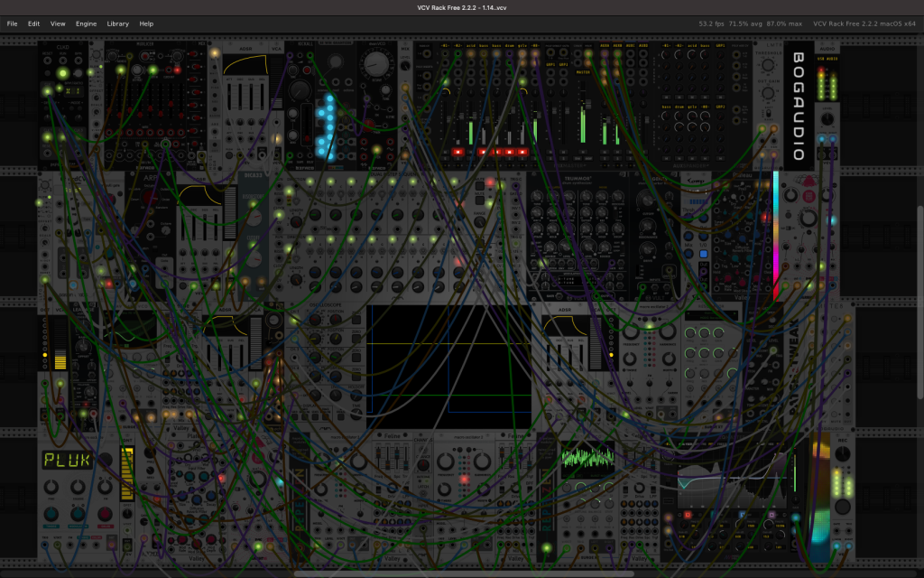Click the top -01- send knob on AuxSpander
This screenshot has width=924, height=578.
pyautogui.click(x=666, y=54)
